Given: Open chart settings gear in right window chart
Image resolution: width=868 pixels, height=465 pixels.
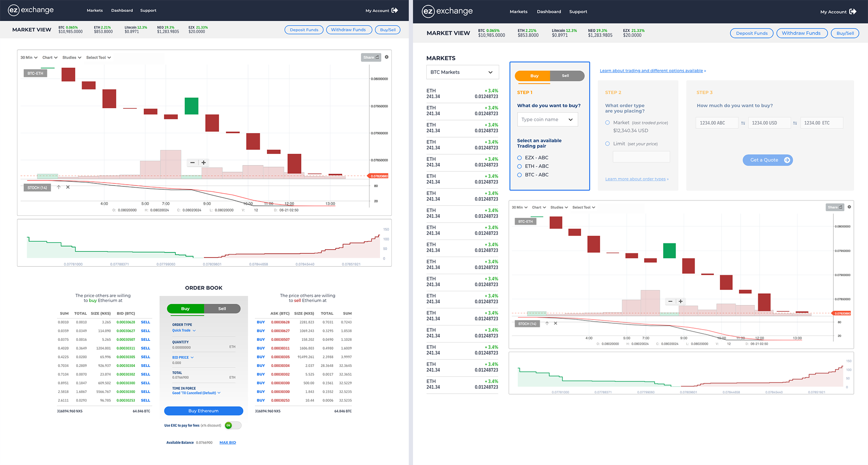Looking at the screenshot, I should point(849,207).
